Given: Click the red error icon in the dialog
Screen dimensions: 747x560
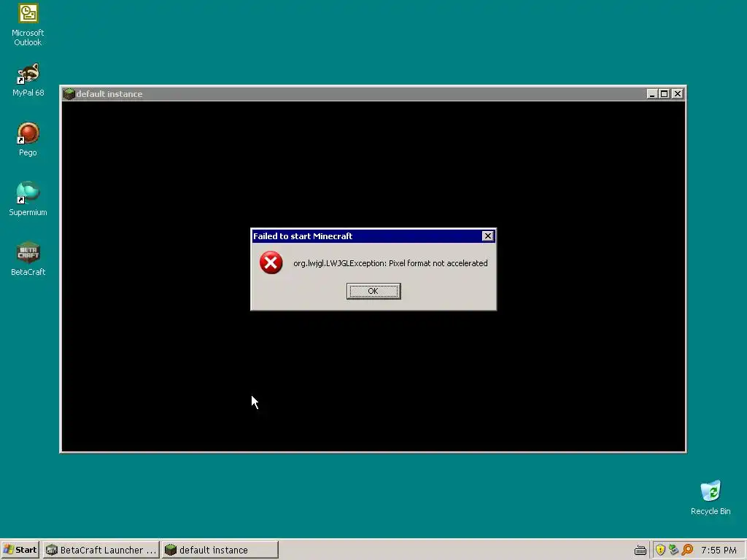Looking at the screenshot, I should coord(271,262).
